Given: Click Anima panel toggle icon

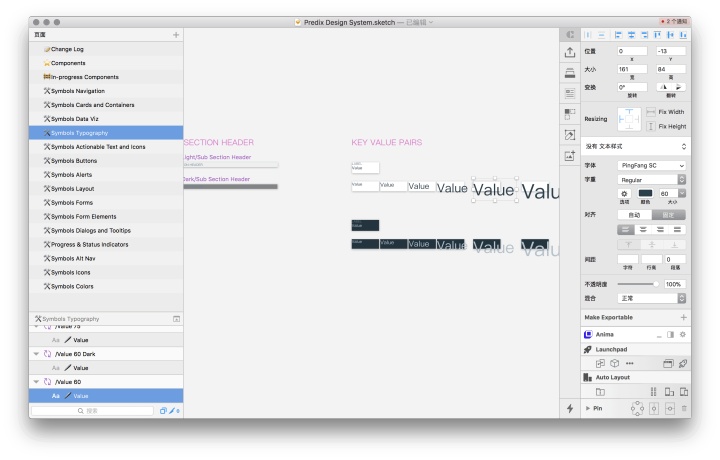Looking at the screenshot, I should (670, 335).
